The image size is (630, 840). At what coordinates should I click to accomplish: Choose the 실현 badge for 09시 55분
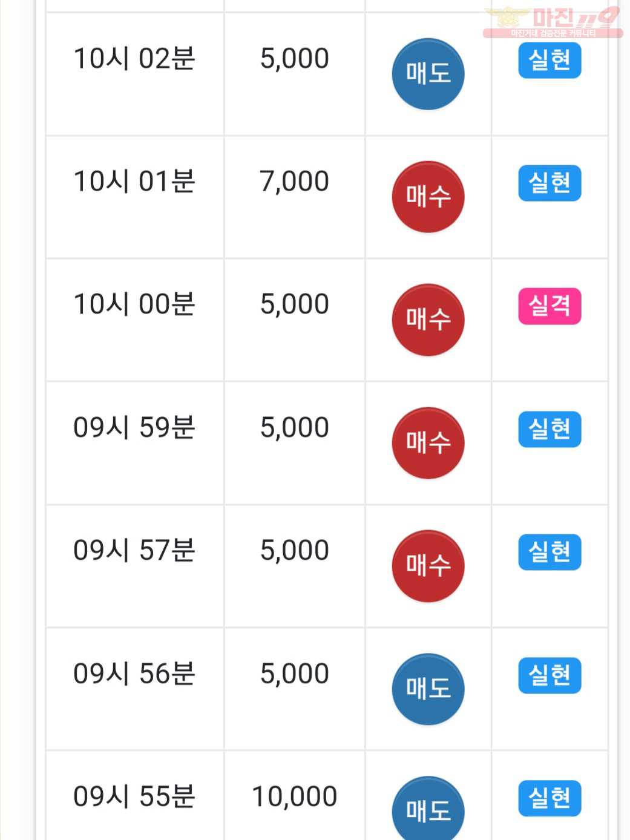tap(550, 798)
